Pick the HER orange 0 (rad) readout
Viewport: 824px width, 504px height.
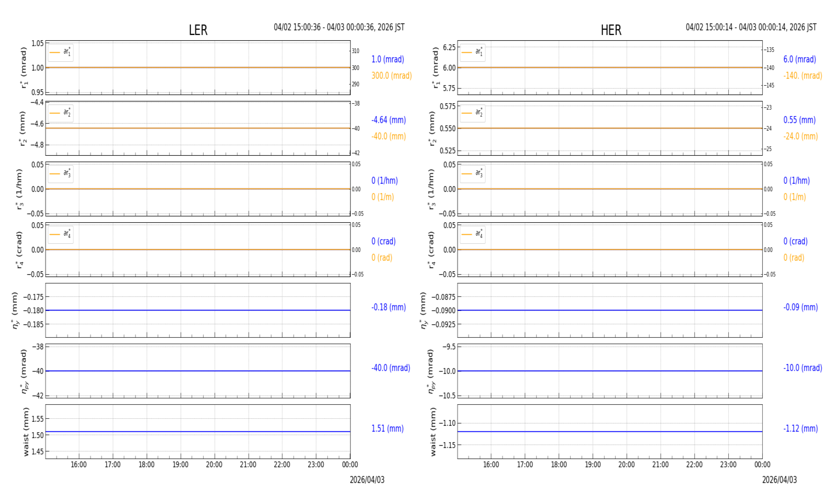(794, 258)
